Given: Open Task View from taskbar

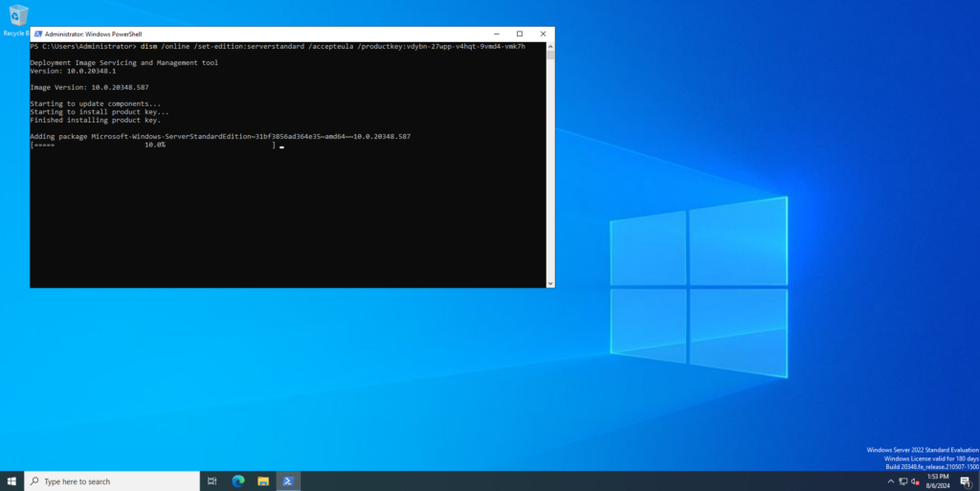Looking at the screenshot, I should (212, 481).
